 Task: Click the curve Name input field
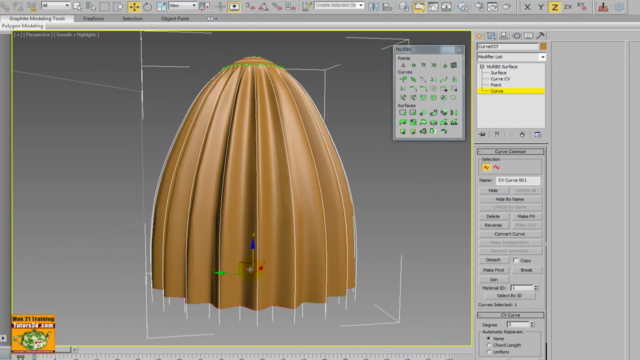[518, 180]
